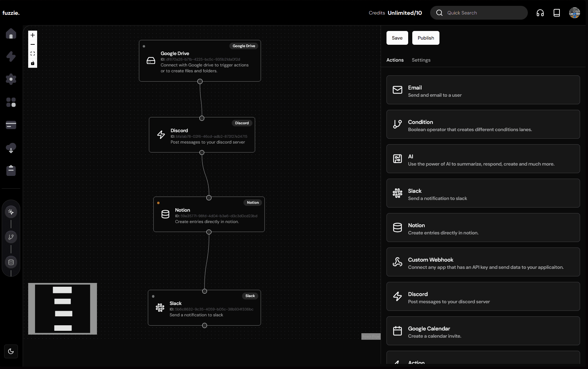Screen dimensions: 588x369
Task: Click the Slack logo in the Actions panel
Action: (x=398, y=193)
